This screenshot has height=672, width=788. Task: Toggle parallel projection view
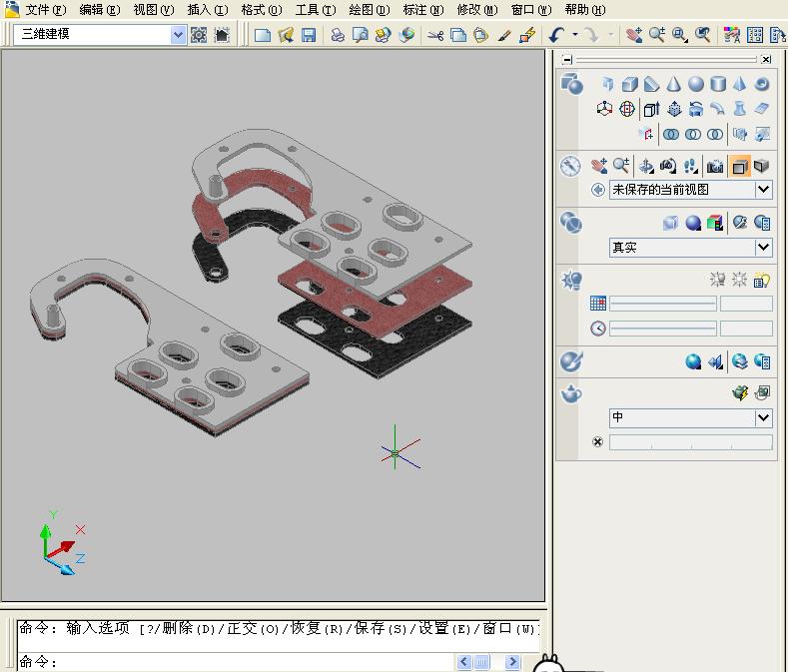(x=740, y=166)
